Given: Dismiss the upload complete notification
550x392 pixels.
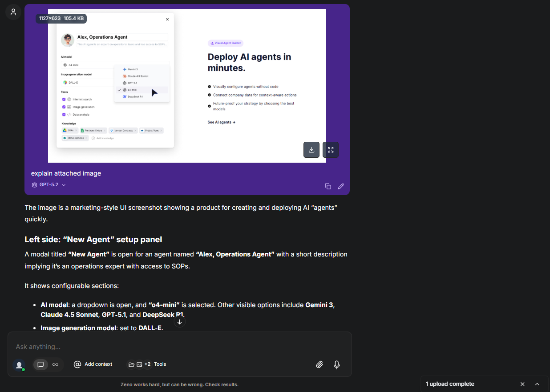Looking at the screenshot, I should pyautogui.click(x=522, y=384).
